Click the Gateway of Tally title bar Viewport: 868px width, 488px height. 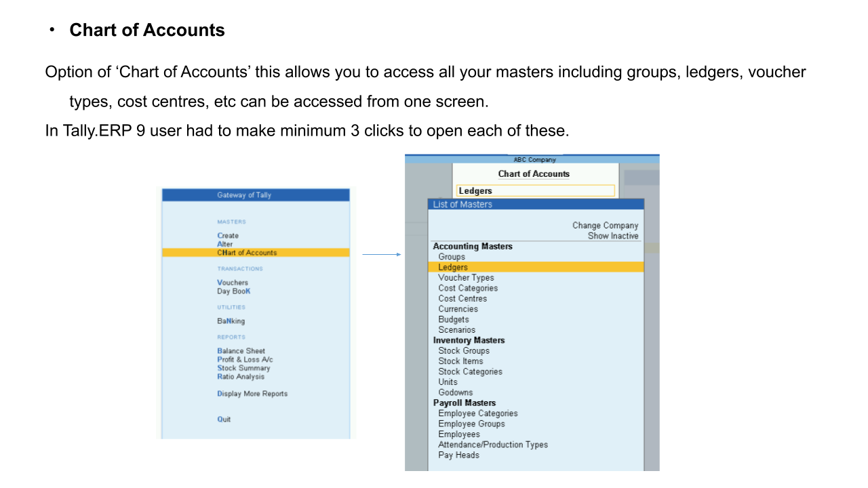pos(256,195)
